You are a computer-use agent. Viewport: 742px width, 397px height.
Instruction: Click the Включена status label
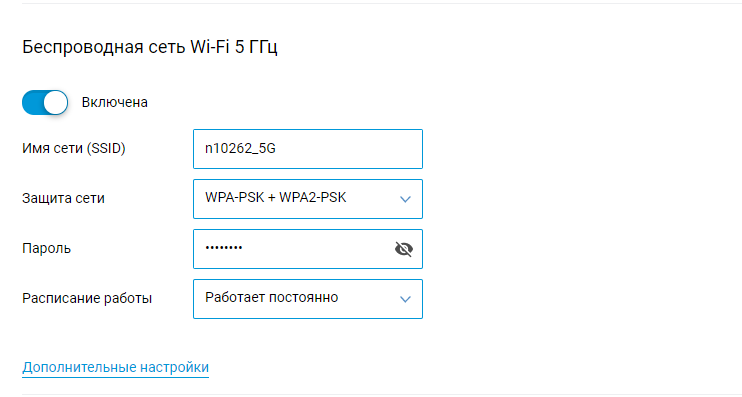click(115, 102)
